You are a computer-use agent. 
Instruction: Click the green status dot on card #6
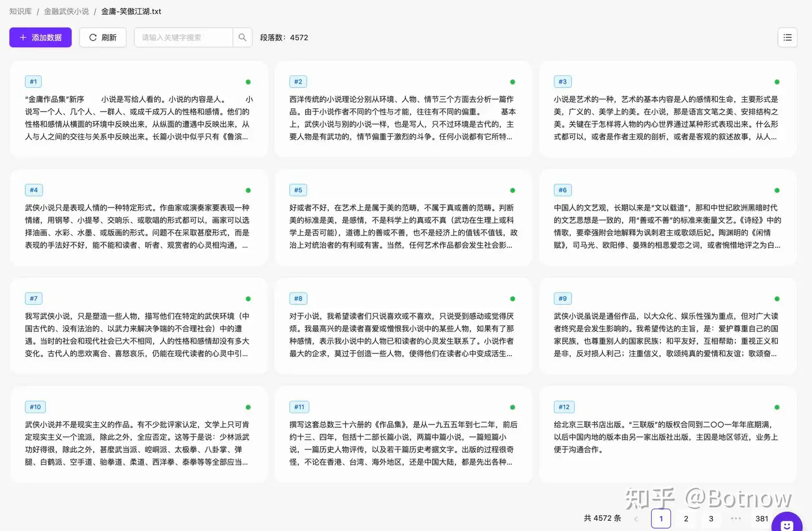pyautogui.click(x=777, y=191)
